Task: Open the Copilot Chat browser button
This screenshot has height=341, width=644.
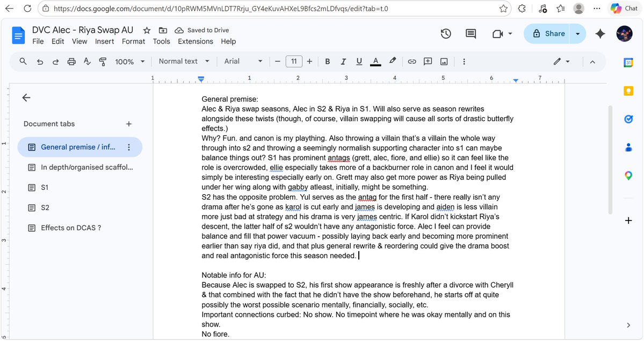Action: click(x=624, y=8)
